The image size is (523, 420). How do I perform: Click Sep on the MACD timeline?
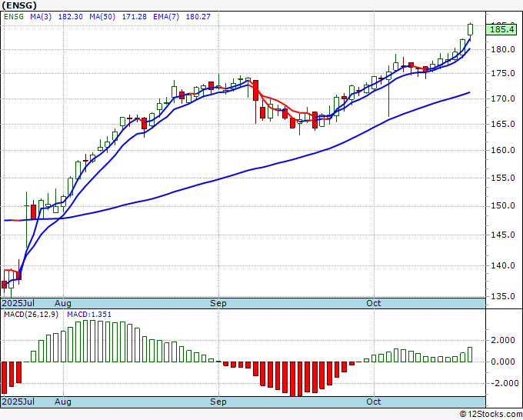(218, 402)
